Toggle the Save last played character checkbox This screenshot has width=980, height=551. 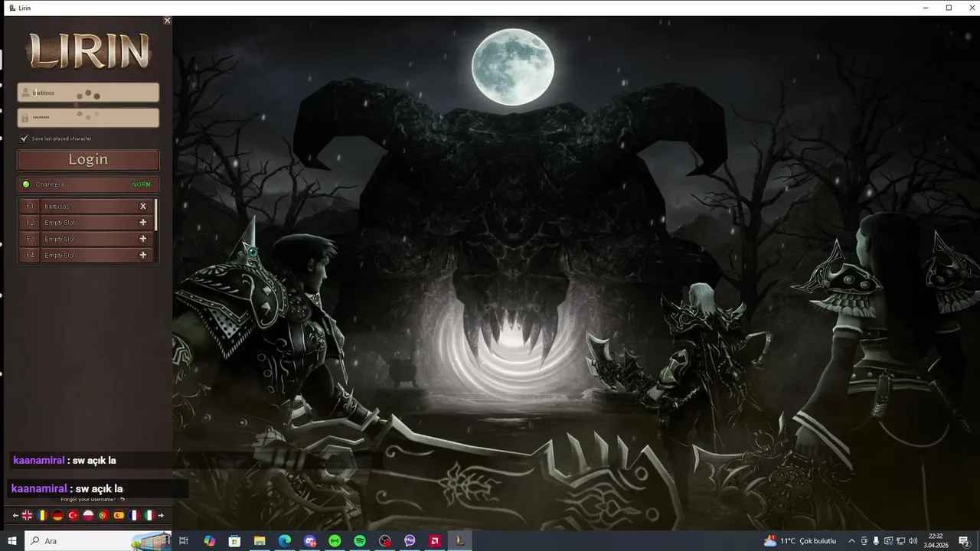coord(24,139)
